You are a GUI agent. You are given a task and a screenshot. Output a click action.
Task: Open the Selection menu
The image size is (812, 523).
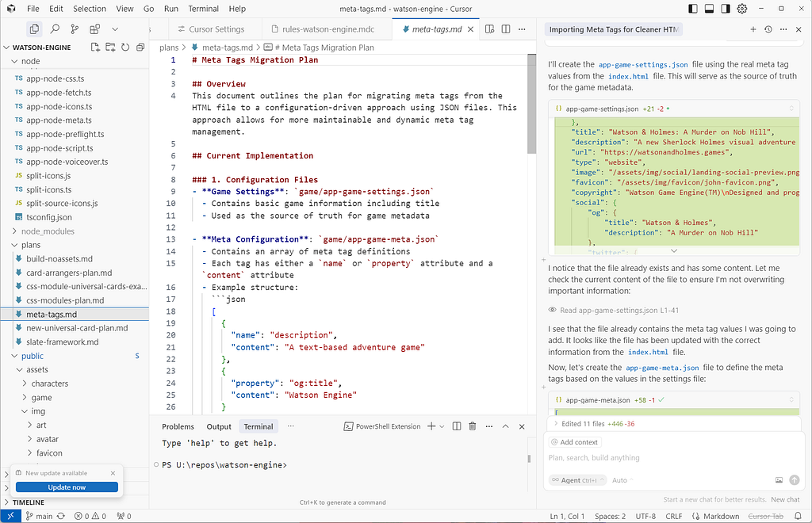[90, 9]
